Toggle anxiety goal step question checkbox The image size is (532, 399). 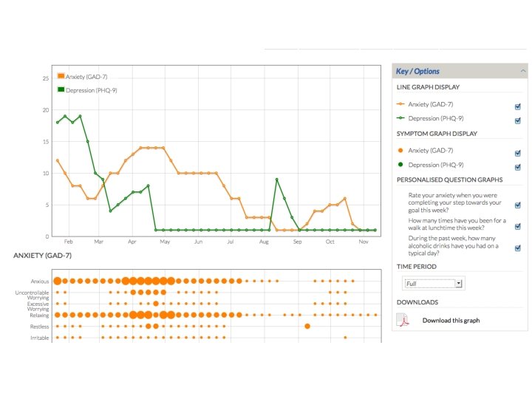coord(518,205)
